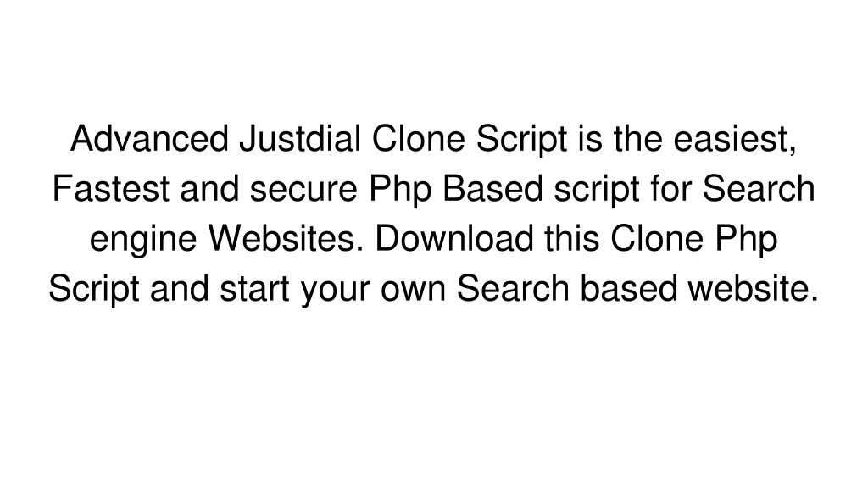Click the word "Download" in the text
The height and width of the screenshot is (488, 868).
pyautogui.click(x=454, y=238)
